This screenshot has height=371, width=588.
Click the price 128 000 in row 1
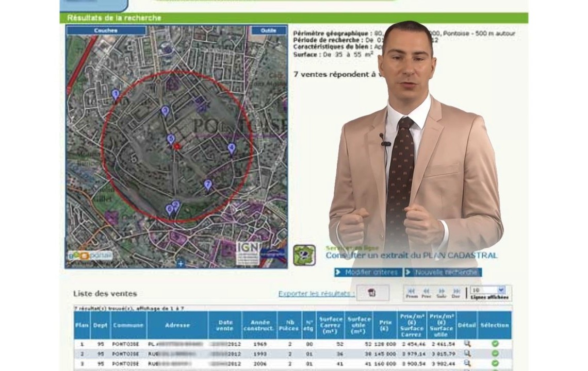coord(385,344)
